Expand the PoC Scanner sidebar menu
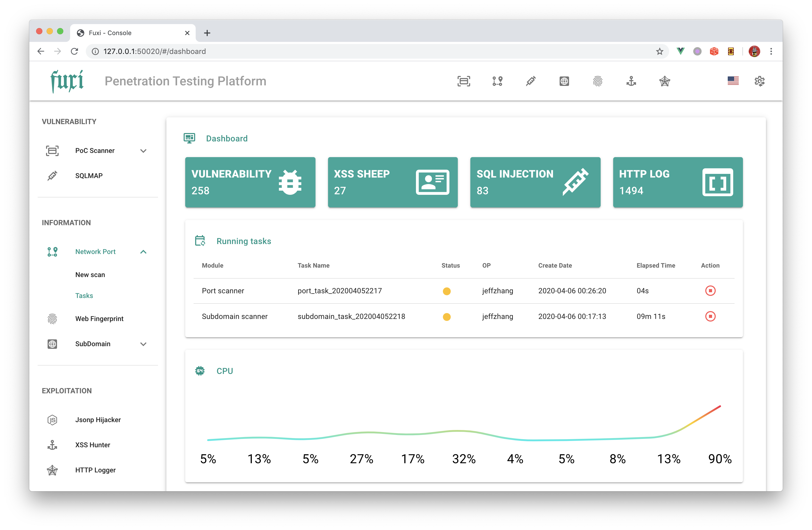Viewport: 812px width, 530px height. pyautogui.click(x=143, y=151)
